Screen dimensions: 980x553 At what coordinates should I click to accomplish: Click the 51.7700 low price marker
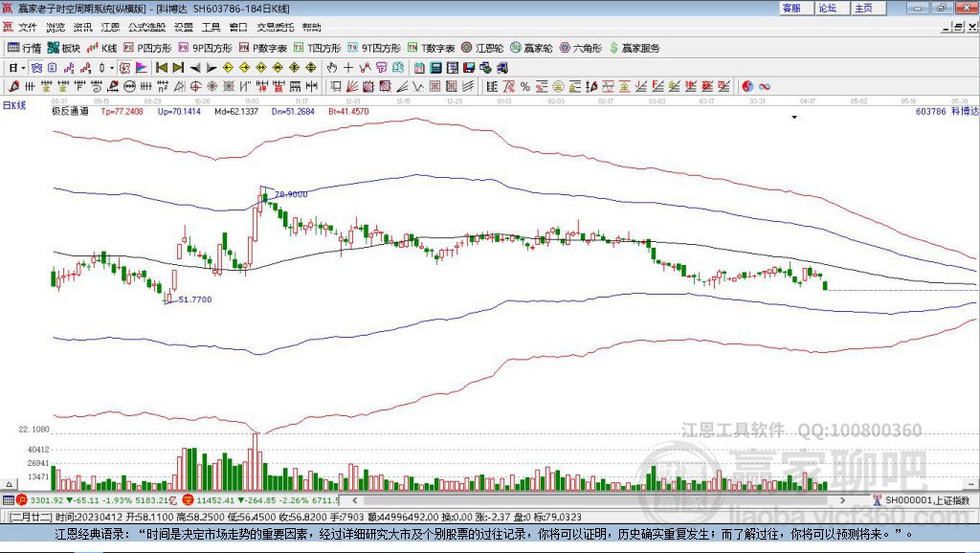pos(195,299)
